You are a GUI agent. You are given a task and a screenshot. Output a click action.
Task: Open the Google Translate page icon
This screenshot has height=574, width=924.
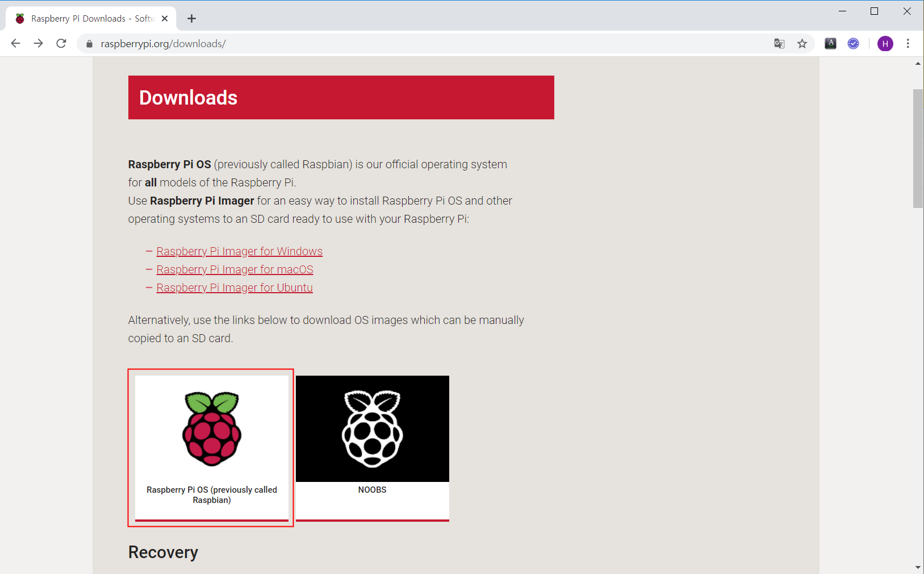point(779,44)
